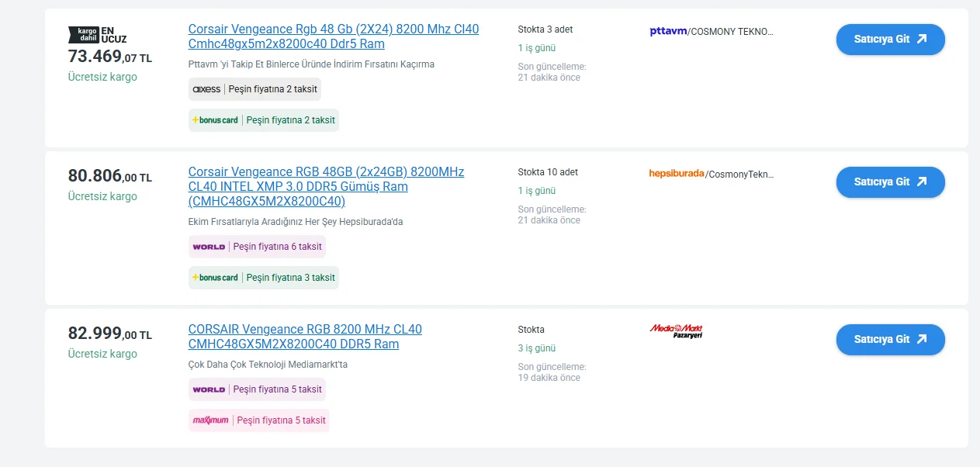Click "Stokta 10 adet" text

coord(548,172)
